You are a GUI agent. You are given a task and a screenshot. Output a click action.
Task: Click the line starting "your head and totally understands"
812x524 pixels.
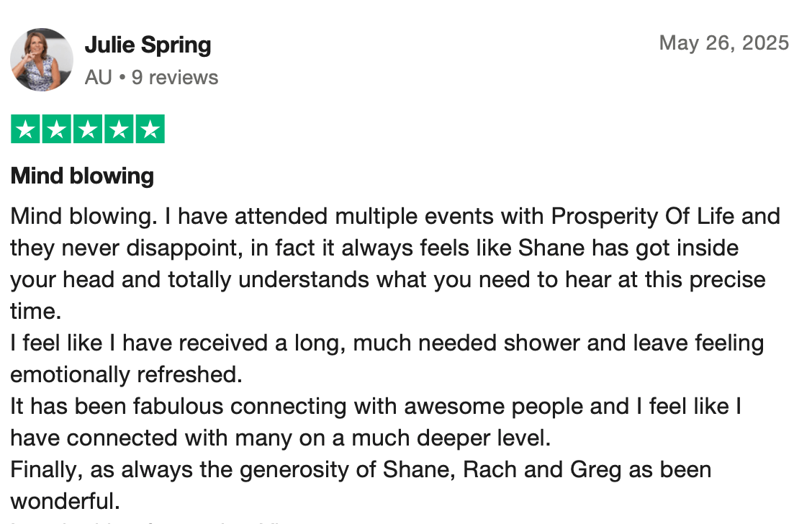tap(387, 280)
